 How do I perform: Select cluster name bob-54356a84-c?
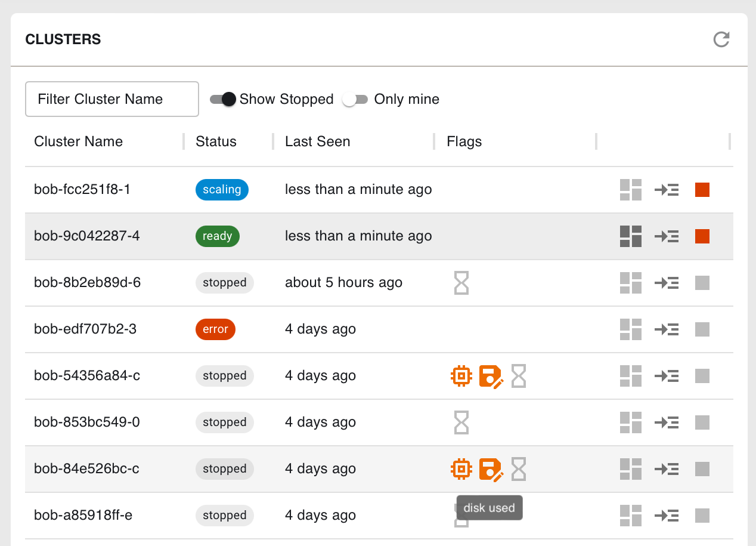click(x=87, y=376)
